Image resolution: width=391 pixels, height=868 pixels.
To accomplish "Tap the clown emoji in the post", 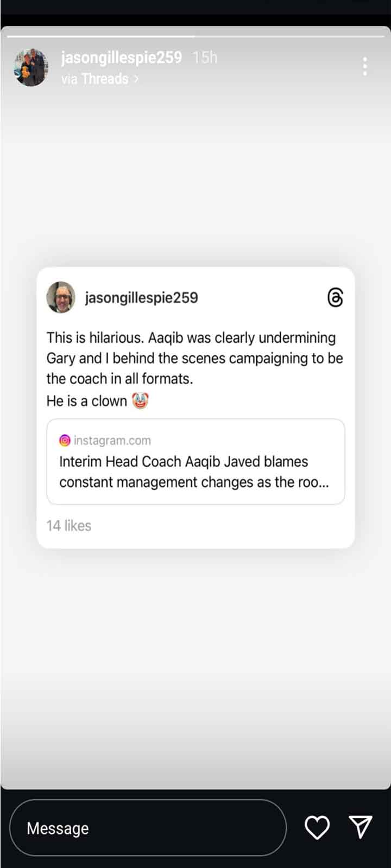I will (140, 401).
